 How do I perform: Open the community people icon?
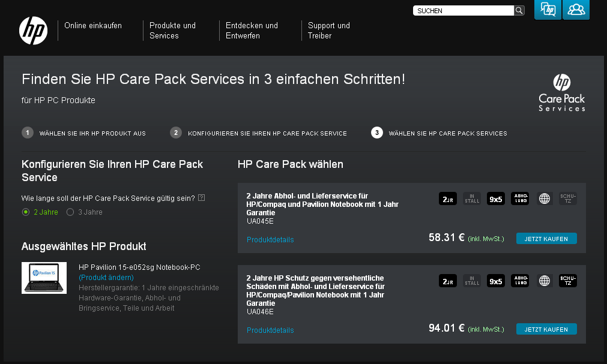[576, 10]
